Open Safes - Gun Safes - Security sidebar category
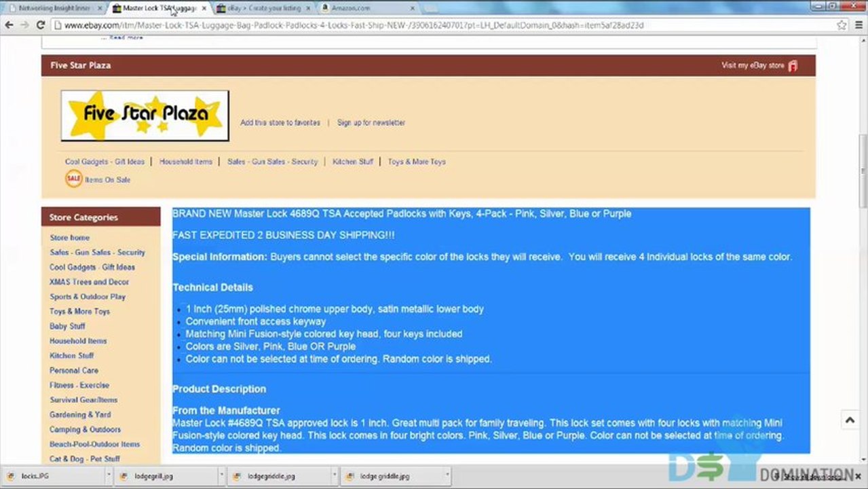The height and width of the screenshot is (489, 868). point(97,252)
